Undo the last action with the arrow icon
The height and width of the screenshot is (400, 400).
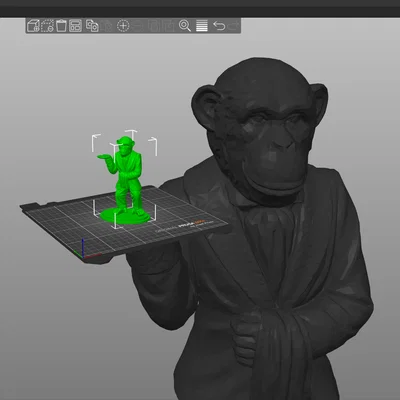coord(219,26)
